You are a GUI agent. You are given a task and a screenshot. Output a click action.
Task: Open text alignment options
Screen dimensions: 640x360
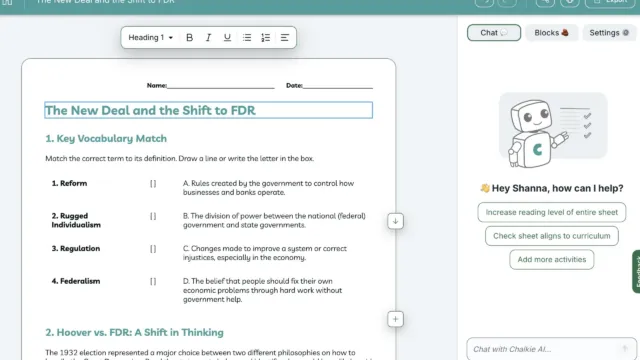[x=284, y=38]
